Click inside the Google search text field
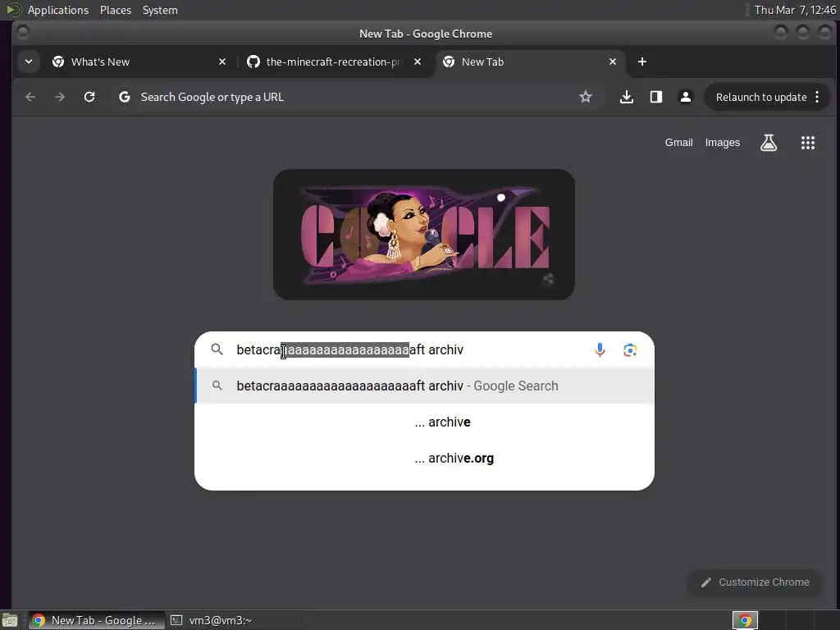This screenshot has width=840, height=630. 410,349
